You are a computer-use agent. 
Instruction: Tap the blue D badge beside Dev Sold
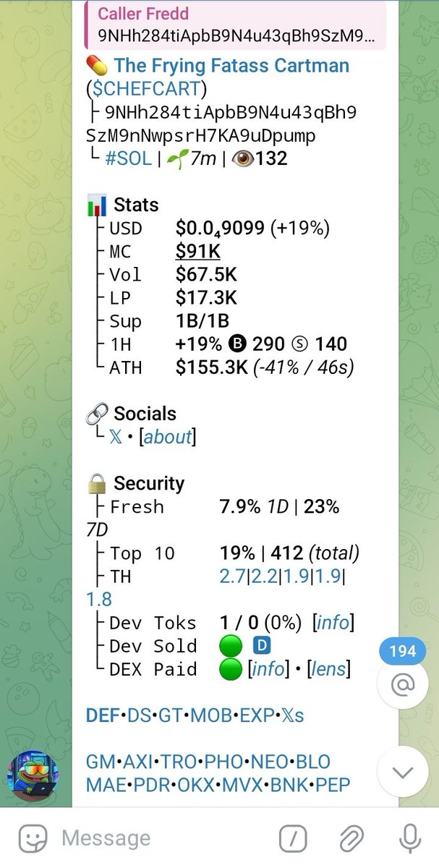pos(261,646)
